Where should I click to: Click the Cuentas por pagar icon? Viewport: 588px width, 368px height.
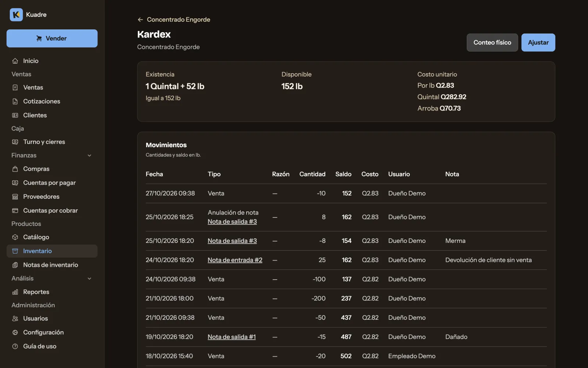(x=15, y=183)
